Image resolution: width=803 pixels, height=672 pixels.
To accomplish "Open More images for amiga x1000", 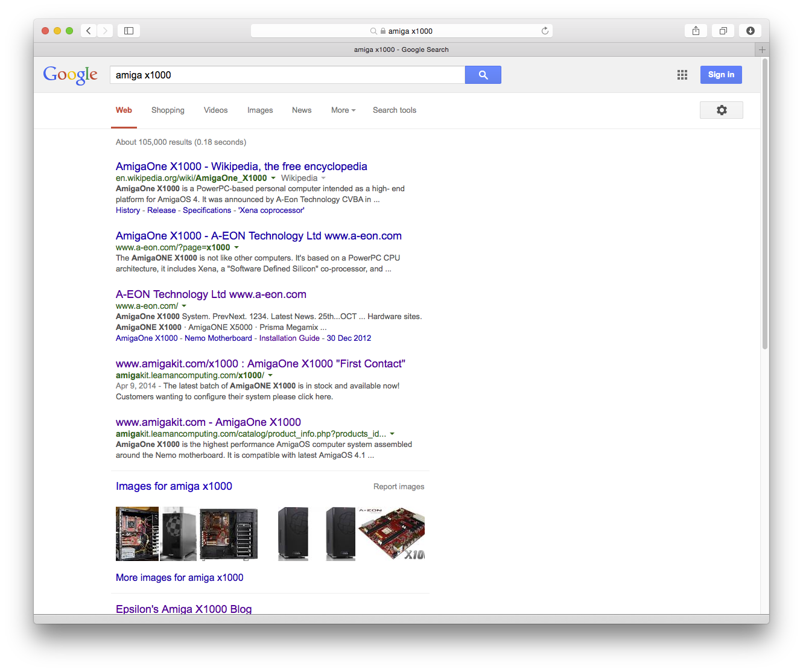I will coord(180,578).
